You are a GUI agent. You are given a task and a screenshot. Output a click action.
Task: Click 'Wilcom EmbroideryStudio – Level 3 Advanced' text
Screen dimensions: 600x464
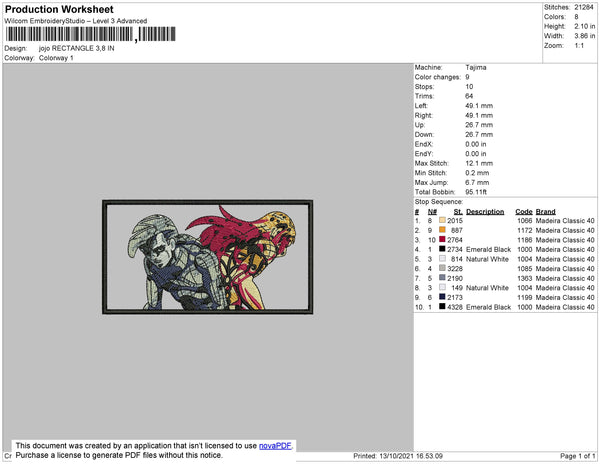pos(76,21)
